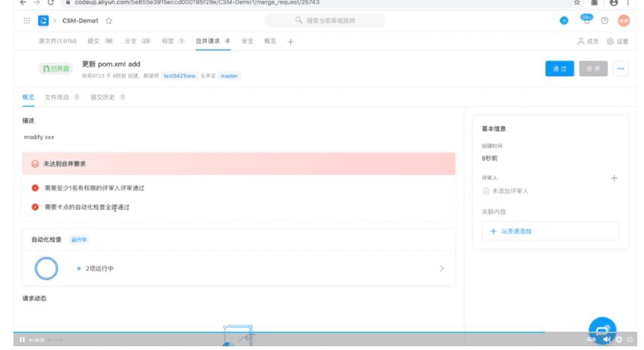Approve with blue 通过 button
Screen dimensions: 644x350
(x=559, y=68)
